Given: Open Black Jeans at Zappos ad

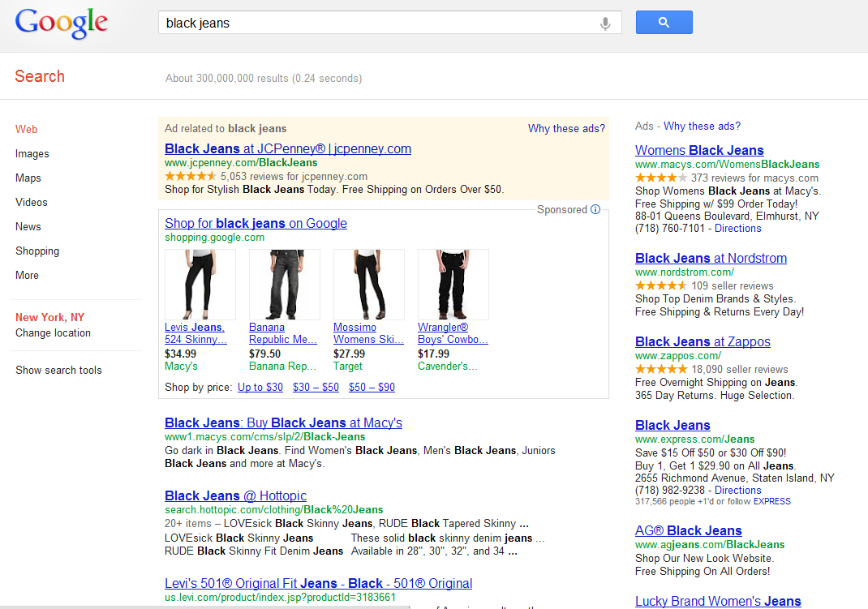Looking at the screenshot, I should coord(703,342).
